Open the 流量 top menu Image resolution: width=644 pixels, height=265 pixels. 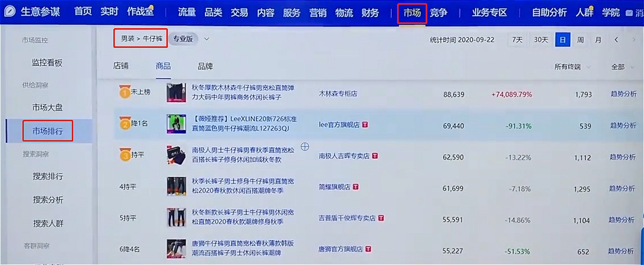pyautogui.click(x=187, y=12)
